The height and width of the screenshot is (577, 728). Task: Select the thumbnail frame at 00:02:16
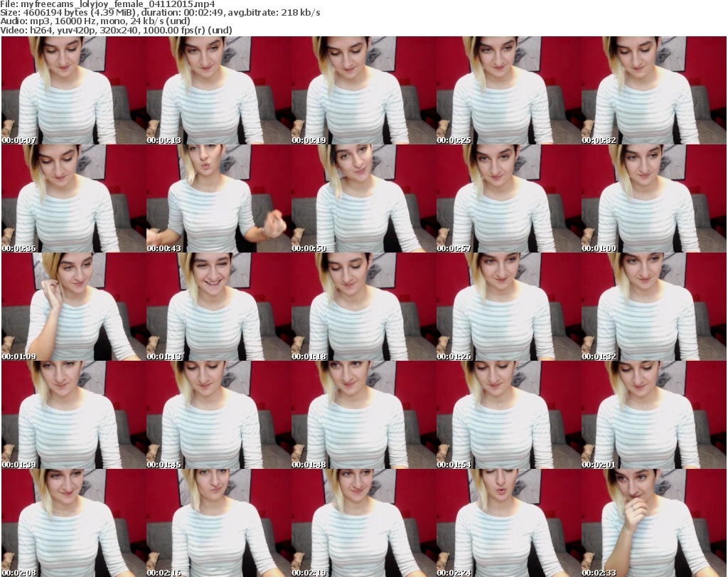point(219,523)
